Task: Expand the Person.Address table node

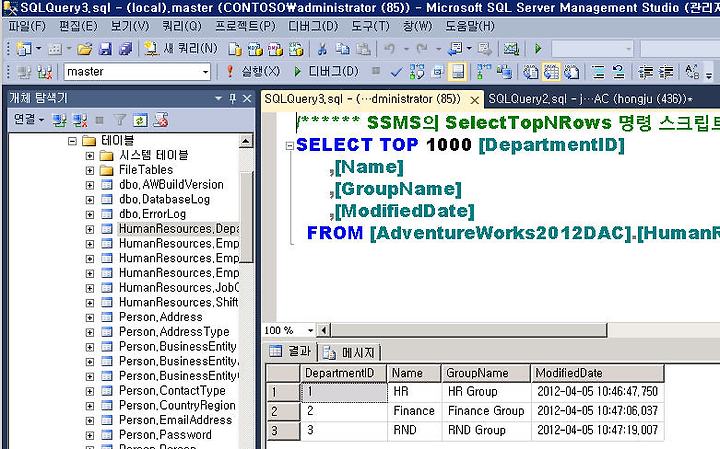Action: (90, 318)
